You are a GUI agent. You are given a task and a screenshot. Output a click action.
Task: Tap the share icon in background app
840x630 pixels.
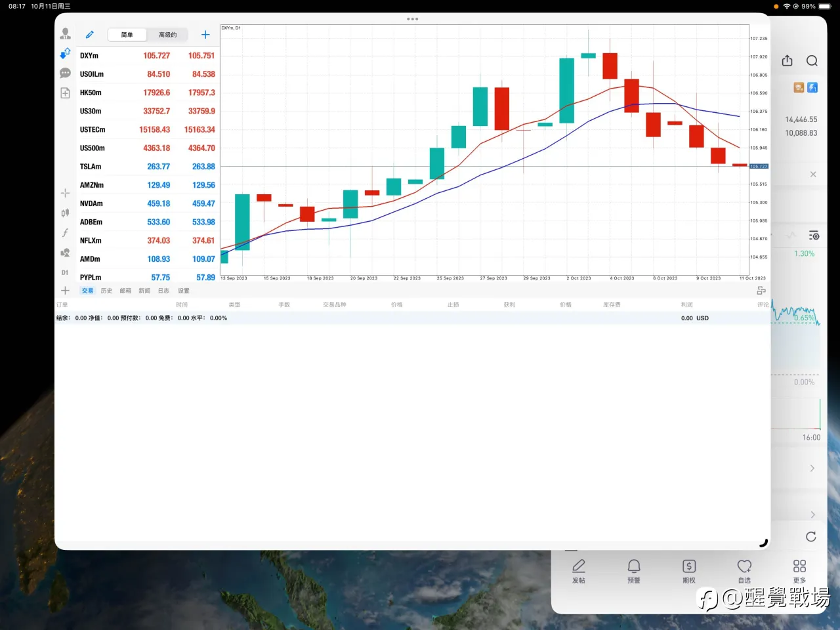tap(787, 60)
